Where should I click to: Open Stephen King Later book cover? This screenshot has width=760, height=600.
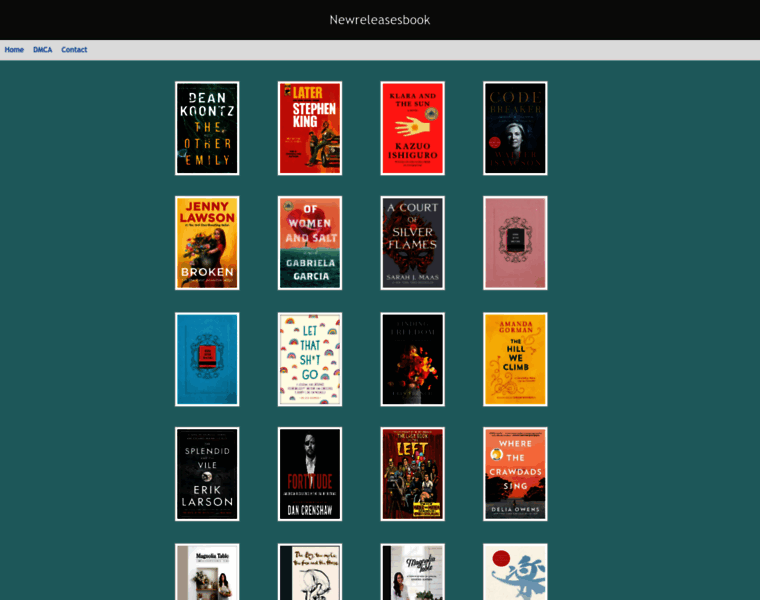310,128
